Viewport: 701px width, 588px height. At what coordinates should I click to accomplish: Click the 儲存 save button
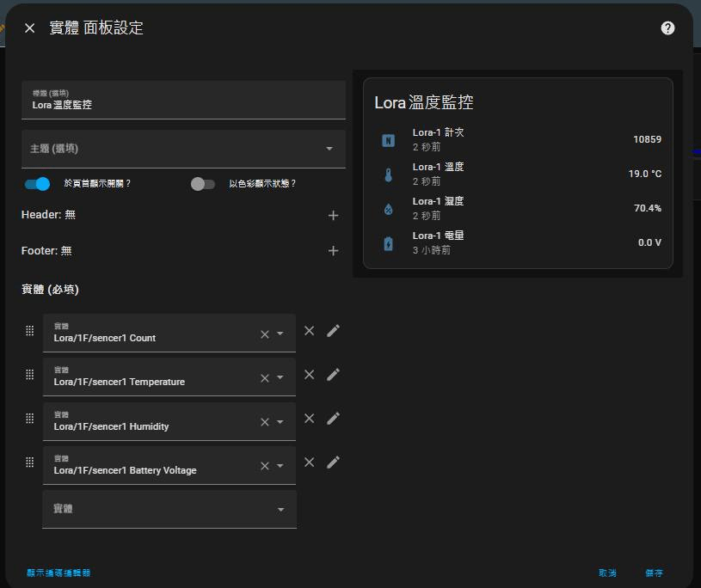coord(654,573)
